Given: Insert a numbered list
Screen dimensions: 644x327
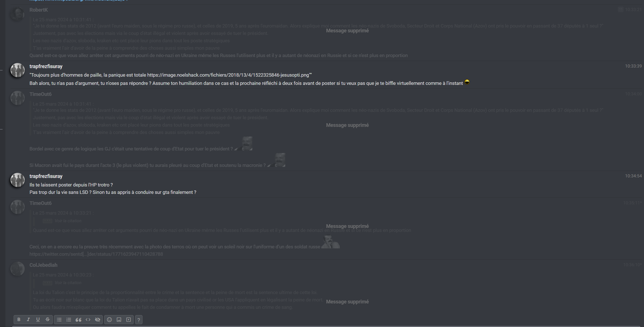Looking at the screenshot, I should tap(69, 320).
